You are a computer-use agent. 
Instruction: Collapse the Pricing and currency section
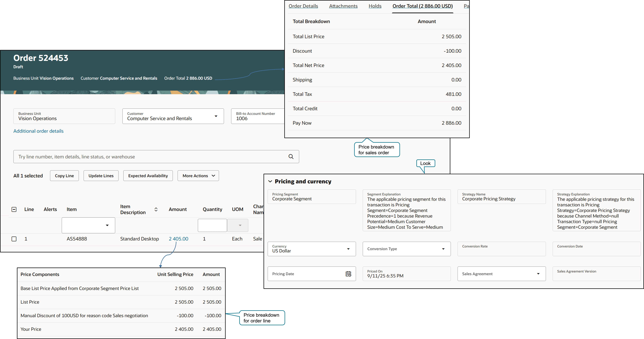(270, 181)
